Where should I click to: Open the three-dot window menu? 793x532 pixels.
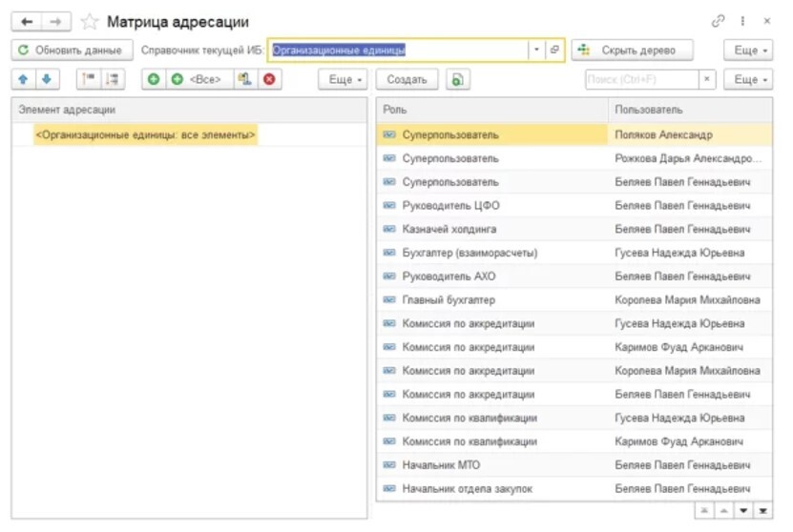point(742,21)
